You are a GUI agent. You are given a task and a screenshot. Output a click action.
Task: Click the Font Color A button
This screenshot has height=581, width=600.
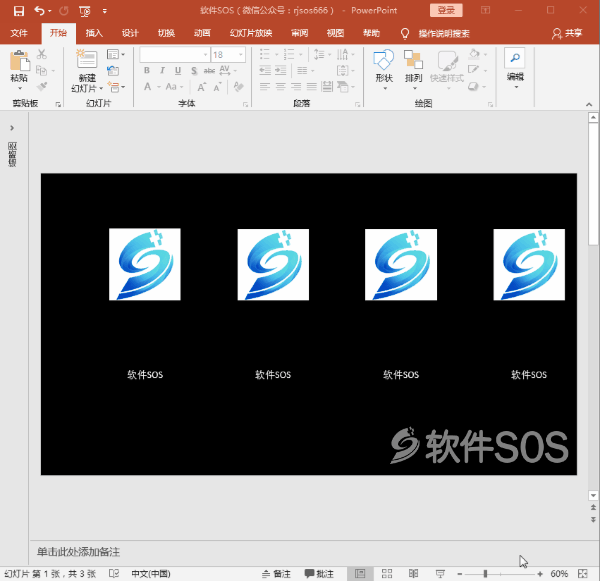pyautogui.click(x=147, y=87)
